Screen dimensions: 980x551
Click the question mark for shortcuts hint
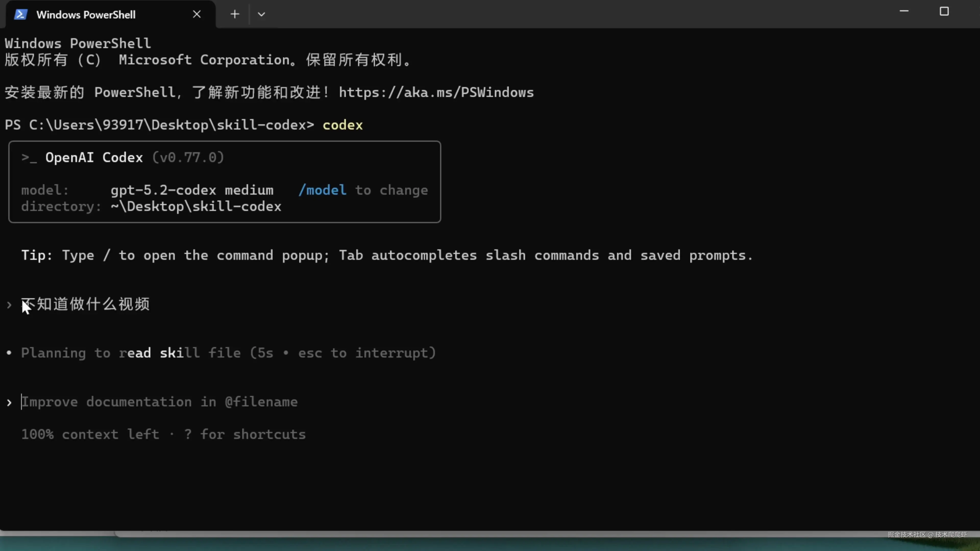coord(188,434)
